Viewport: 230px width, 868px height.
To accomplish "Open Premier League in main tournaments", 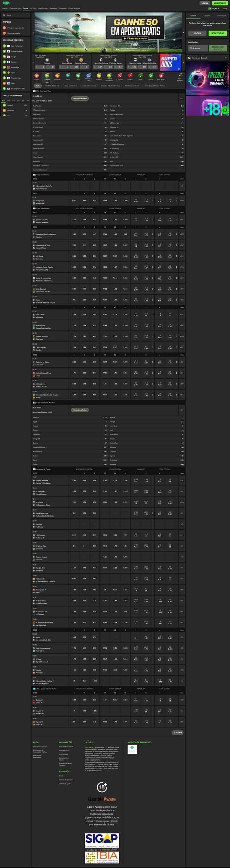I will pyautogui.click(x=16, y=51).
